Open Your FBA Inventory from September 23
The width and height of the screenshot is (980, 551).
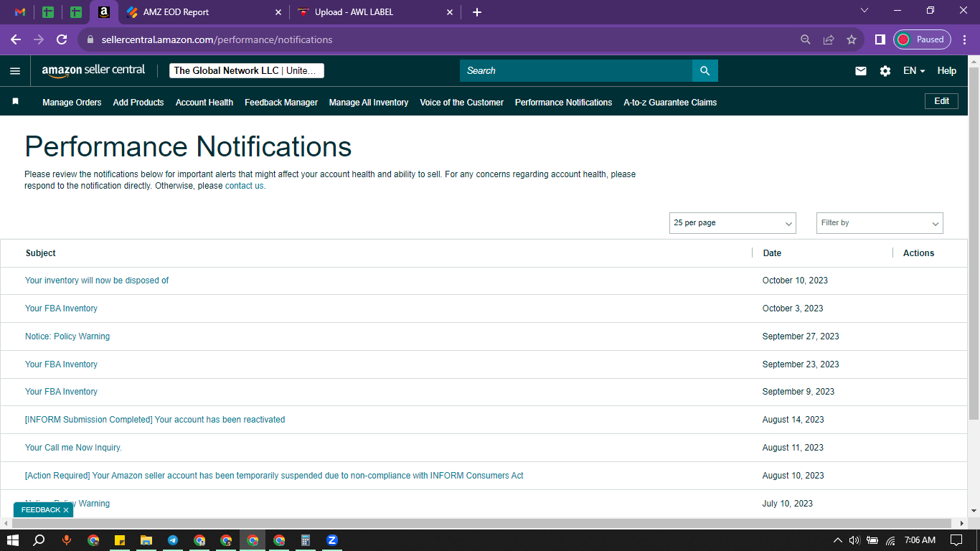61,364
